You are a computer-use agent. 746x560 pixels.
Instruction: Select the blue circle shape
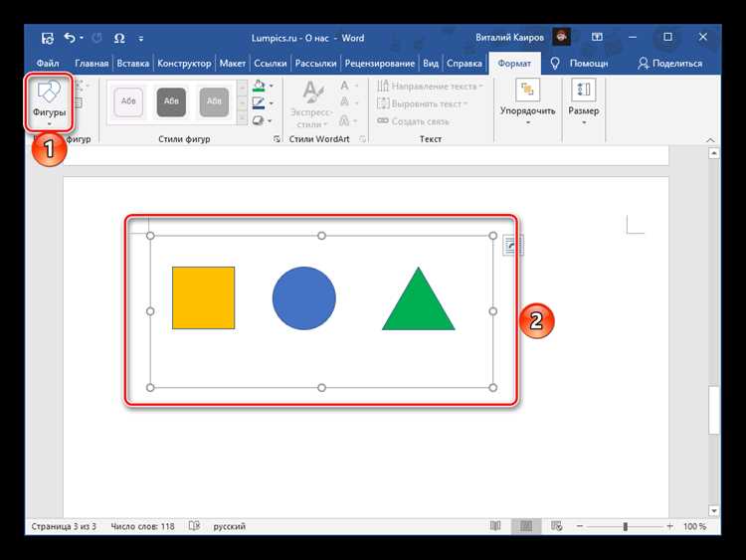pos(304,297)
